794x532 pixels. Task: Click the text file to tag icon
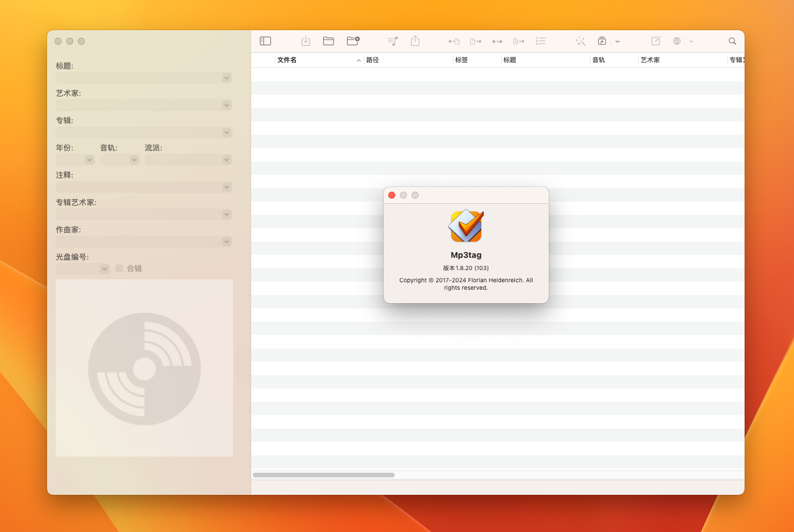coord(518,41)
